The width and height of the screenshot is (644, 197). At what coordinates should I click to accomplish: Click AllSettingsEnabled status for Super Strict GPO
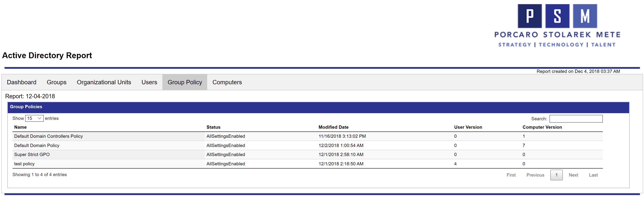[226, 155]
